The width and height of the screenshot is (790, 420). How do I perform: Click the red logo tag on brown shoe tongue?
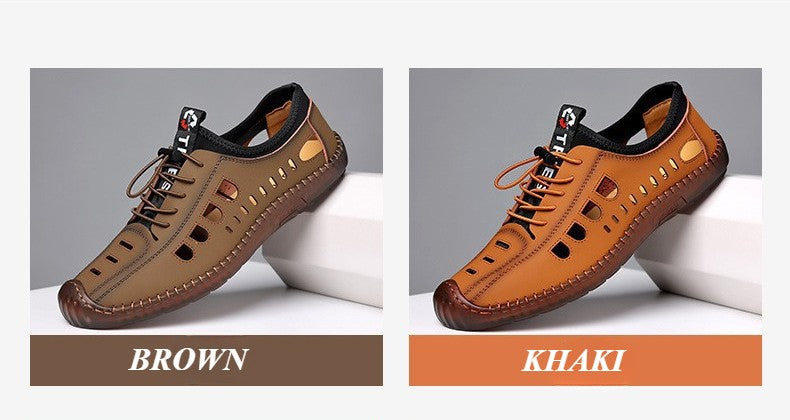(x=191, y=118)
